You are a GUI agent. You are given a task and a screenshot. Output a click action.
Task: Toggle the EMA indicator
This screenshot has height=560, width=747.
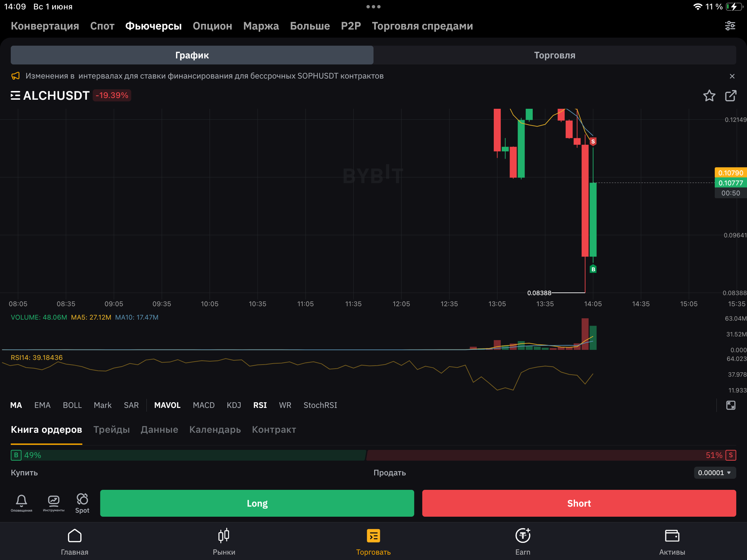[x=42, y=405]
